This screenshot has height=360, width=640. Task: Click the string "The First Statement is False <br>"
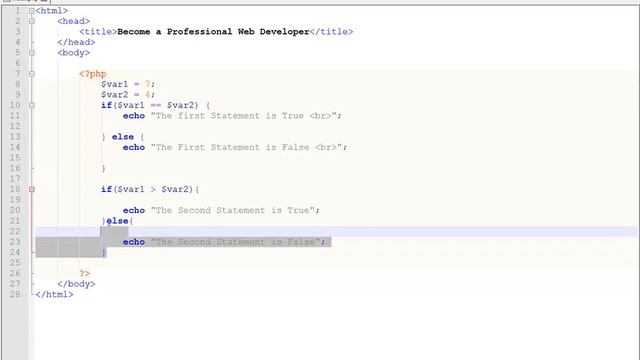(x=246, y=147)
